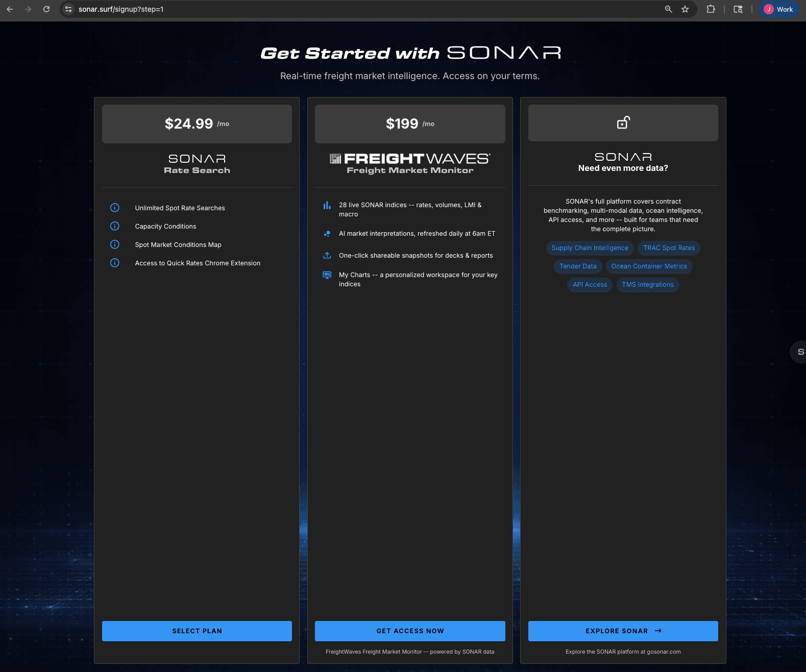Screen dimensions: 806x672
Task: Click Access to Quick Rates Chrome Extension text
Action: 198,263
